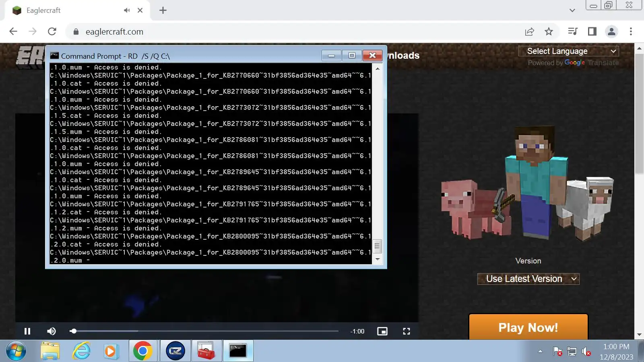This screenshot has width=644, height=362.
Task: Go forward to the next page
Action: (x=33, y=31)
